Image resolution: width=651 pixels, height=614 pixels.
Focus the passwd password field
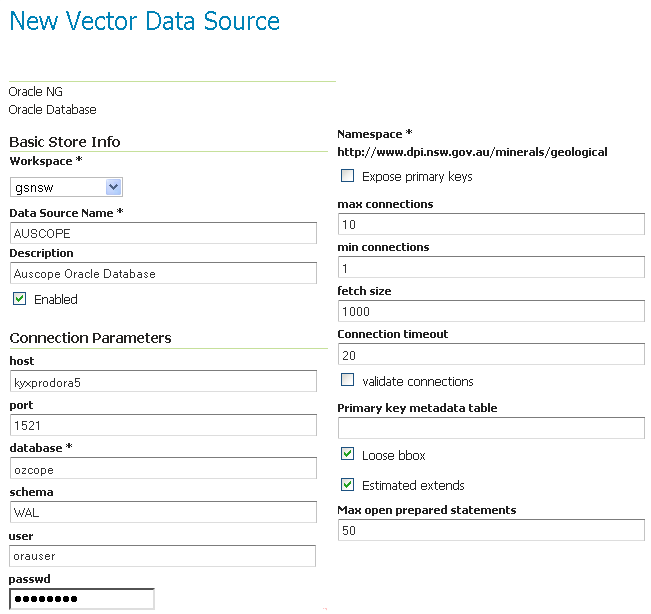(x=82, y=599)
